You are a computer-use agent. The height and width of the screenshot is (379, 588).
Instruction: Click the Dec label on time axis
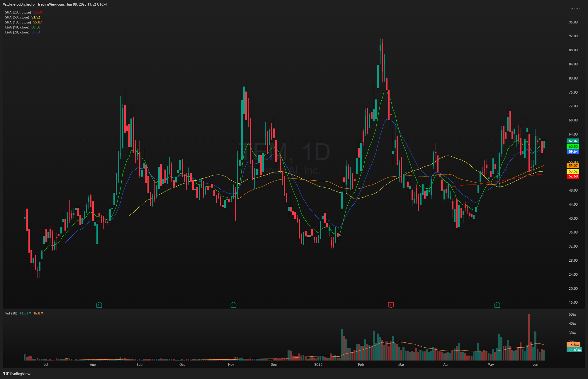click(273, 365)
